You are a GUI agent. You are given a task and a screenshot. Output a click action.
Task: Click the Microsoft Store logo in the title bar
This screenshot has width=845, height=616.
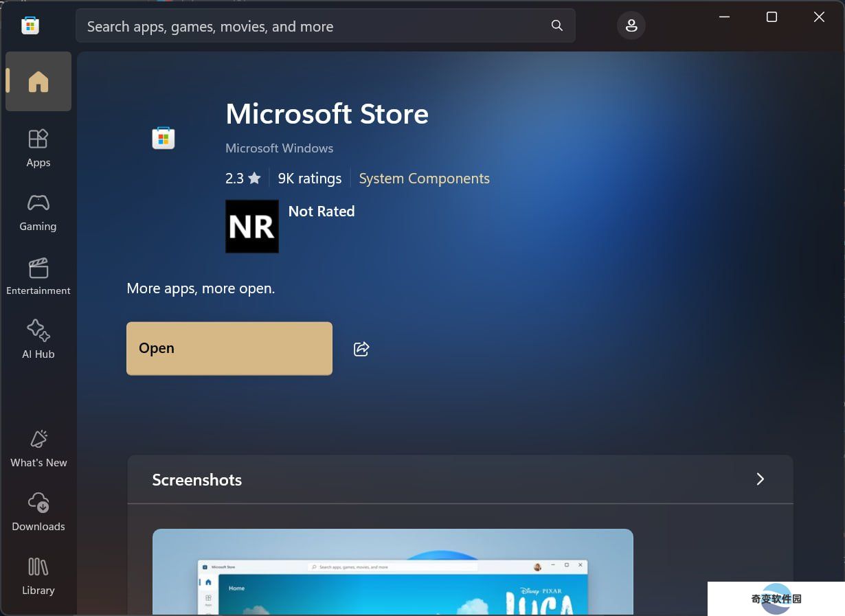click(30, 25)
